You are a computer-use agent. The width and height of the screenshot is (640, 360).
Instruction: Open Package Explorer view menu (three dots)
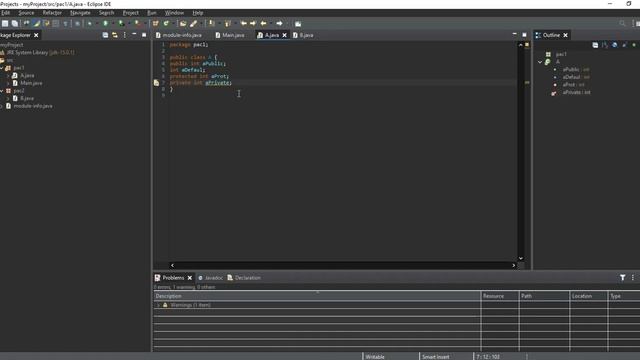[x=124, y=35]
